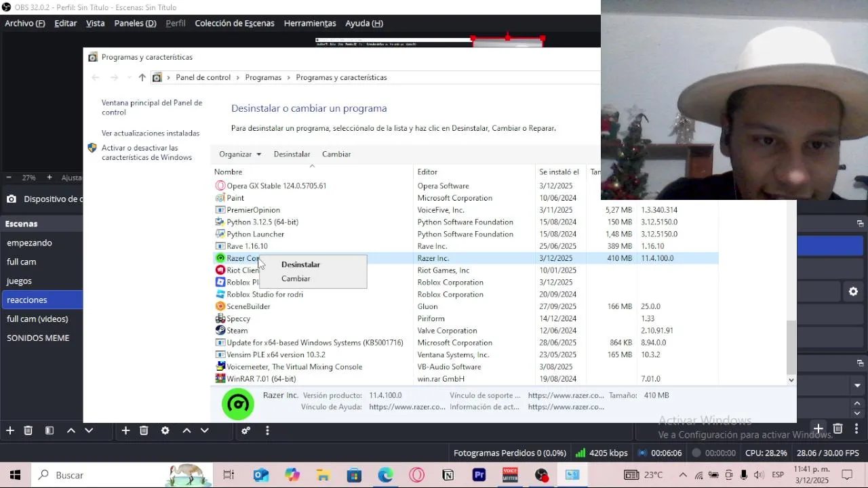This screenshot has height=488, width=868.
Task: Go up one level in Control Panel
Action: [x=142, y=77]
